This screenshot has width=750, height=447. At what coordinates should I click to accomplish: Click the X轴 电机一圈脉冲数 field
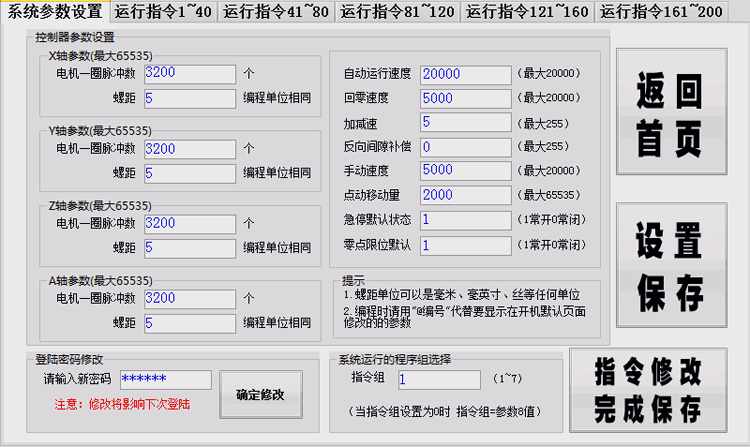click(x=190, y=73)
